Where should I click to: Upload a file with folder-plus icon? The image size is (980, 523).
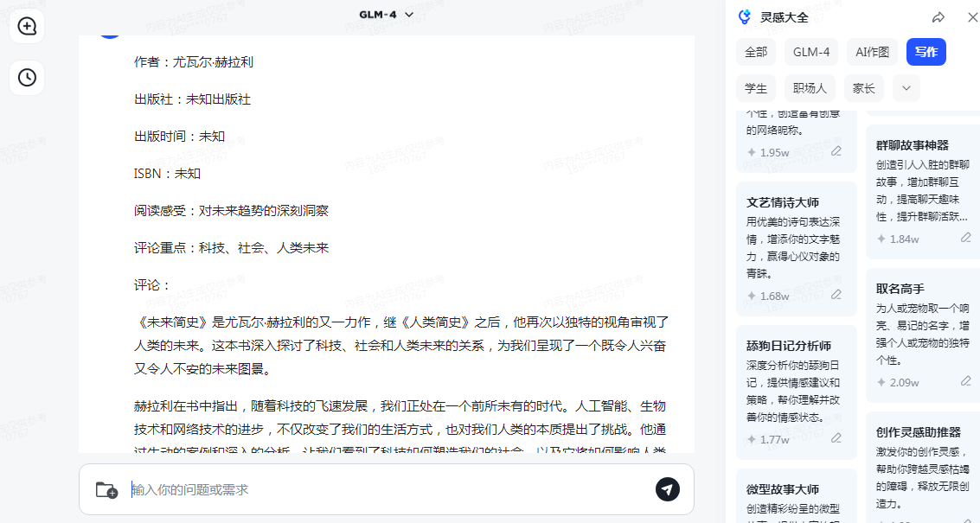pyautogui.click(x=106, y=490)
